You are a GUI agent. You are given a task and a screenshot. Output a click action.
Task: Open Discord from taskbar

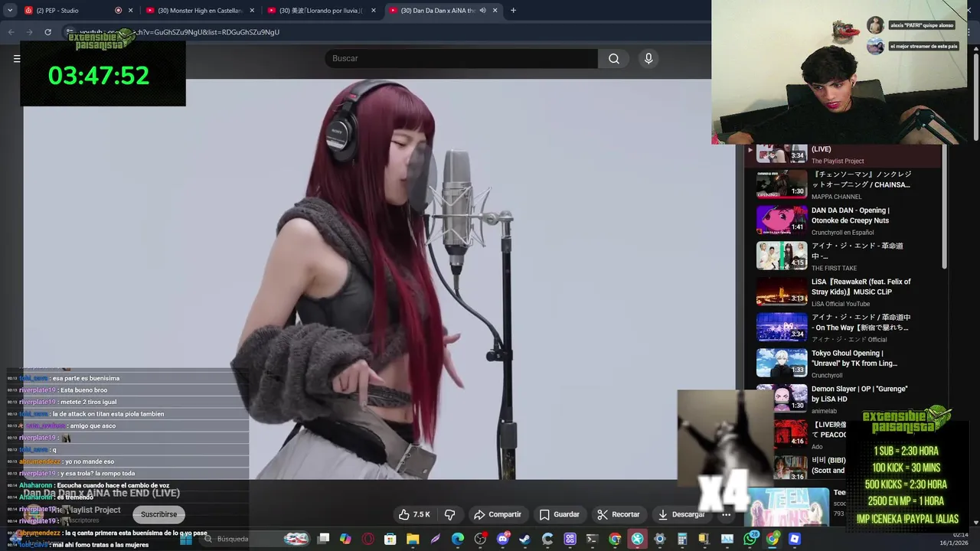(502, 539)
